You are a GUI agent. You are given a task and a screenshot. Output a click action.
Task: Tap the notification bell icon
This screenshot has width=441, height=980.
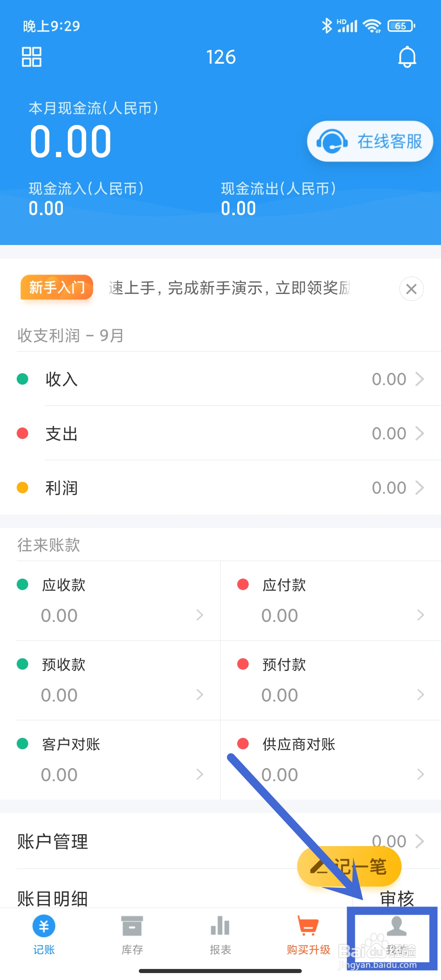(x=407, y=57)
